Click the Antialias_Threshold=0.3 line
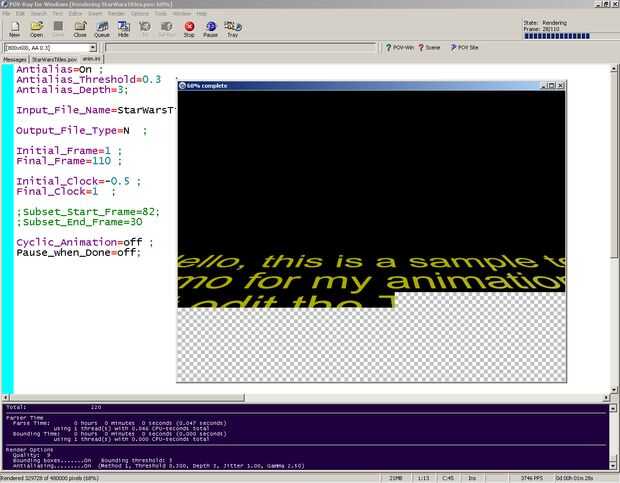620x483 pixels. pos(89,79)
